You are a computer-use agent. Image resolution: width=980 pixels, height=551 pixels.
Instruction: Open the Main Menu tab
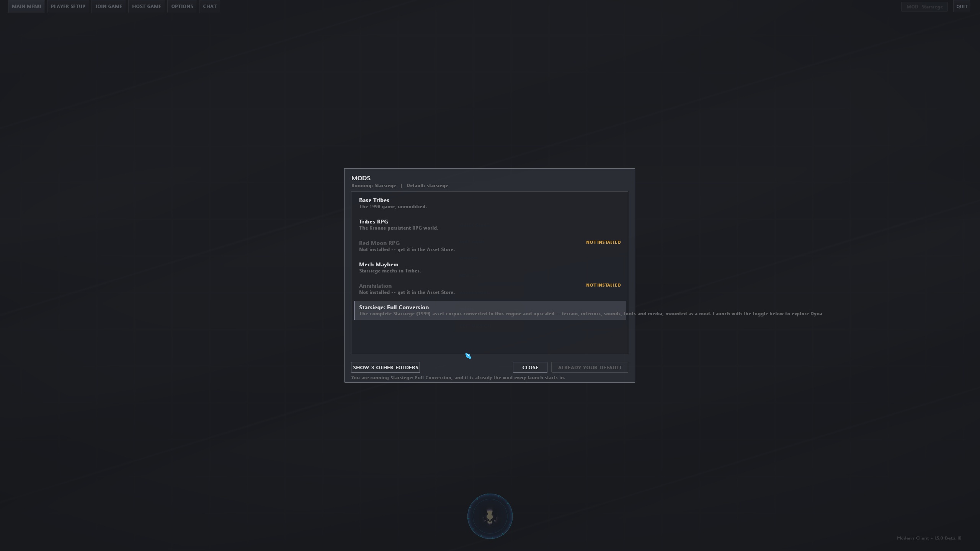(26, 7)
